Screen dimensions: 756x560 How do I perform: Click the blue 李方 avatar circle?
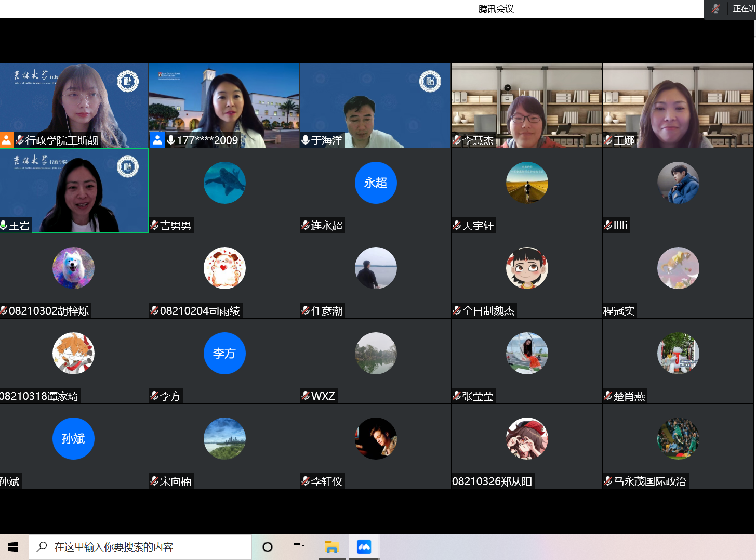click(x=224, y=354)
